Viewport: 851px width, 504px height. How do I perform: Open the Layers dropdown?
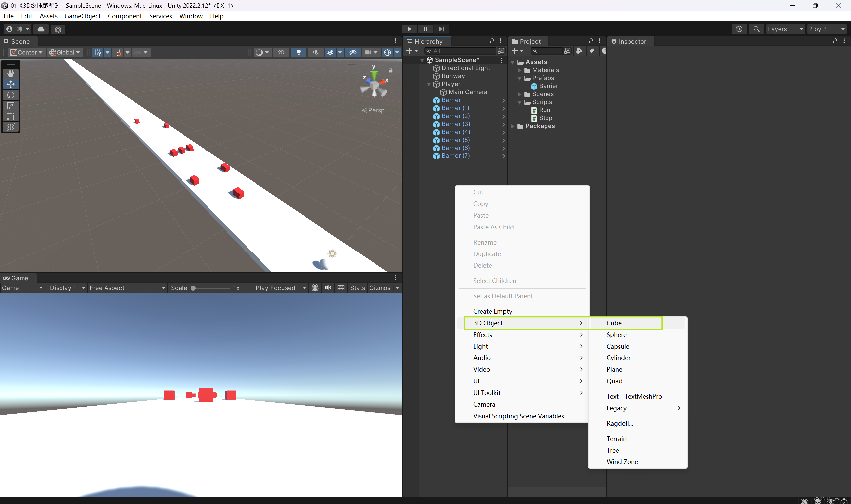[x=785, y=29]
